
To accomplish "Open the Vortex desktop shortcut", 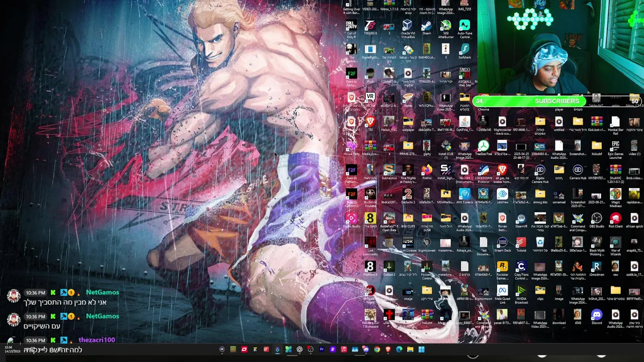I will pos(408,100).
